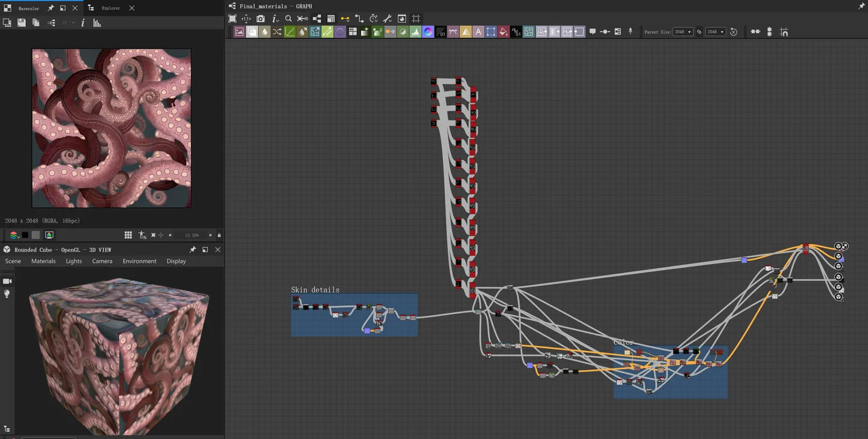Toggle the zoom lock padlock in 2D view
The image size is (868, 439).
[219, 235]
